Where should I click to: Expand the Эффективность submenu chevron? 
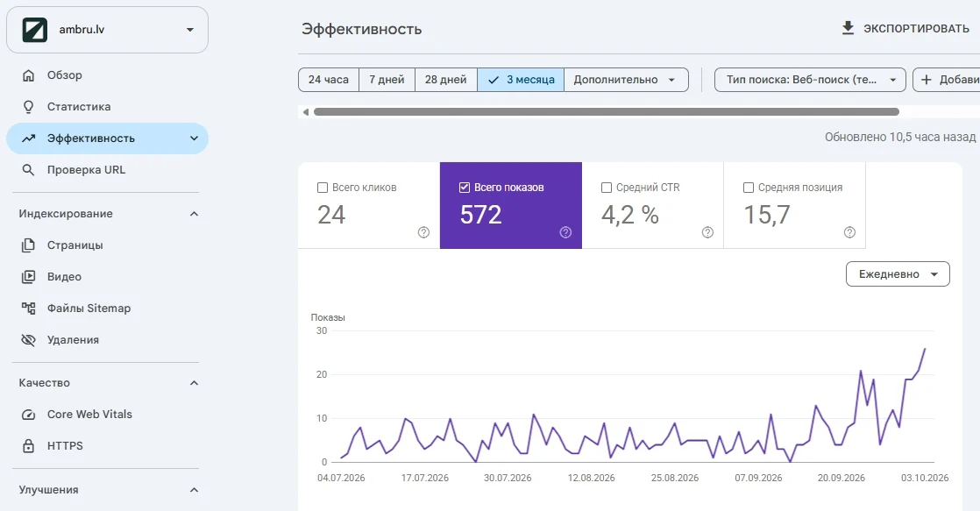(x=194, y=138)
